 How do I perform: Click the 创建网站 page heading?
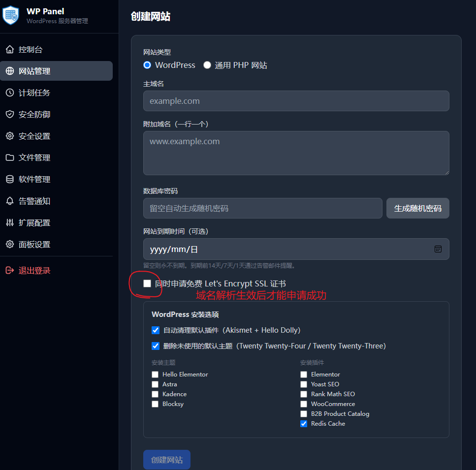pos(151,16)
